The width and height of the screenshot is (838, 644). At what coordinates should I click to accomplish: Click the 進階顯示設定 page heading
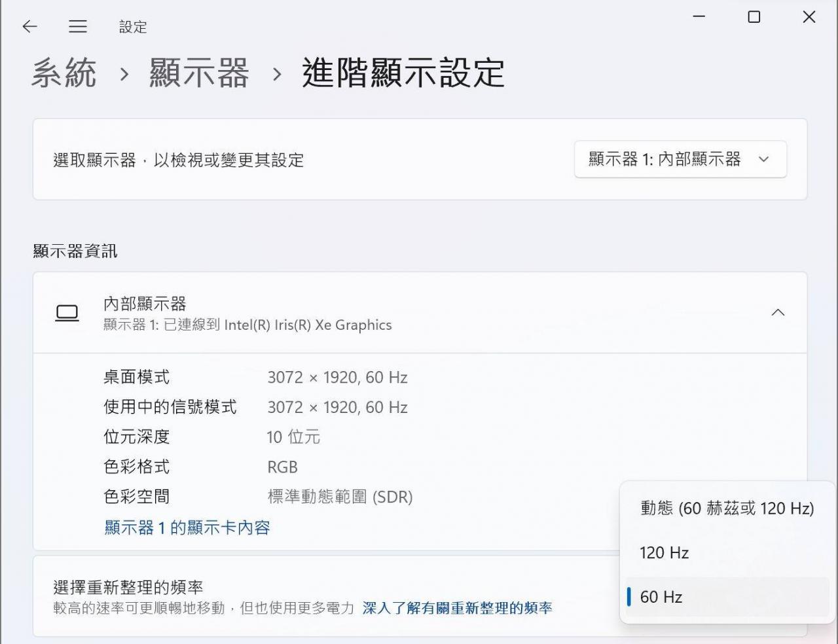point(403,73)
